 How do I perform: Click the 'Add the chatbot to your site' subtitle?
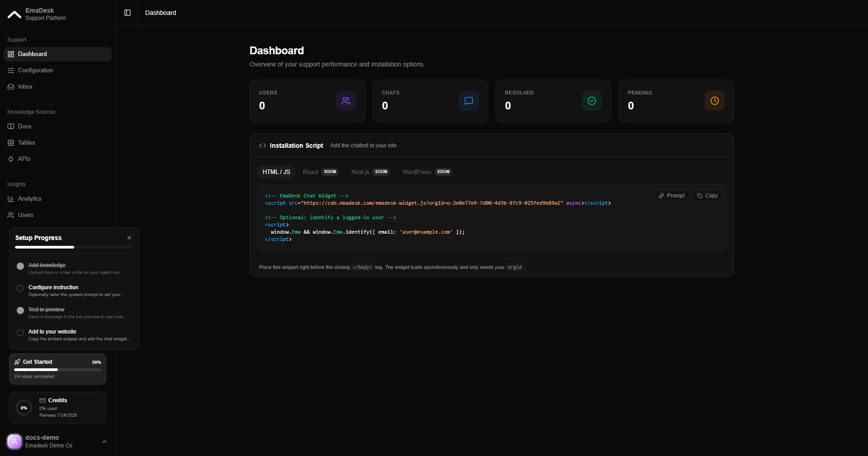tap(363, 146)
